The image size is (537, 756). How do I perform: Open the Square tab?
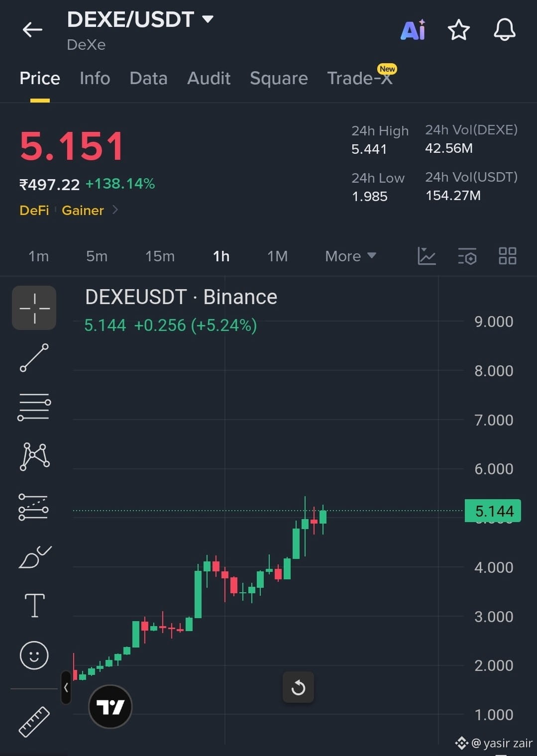coord(279,78)
